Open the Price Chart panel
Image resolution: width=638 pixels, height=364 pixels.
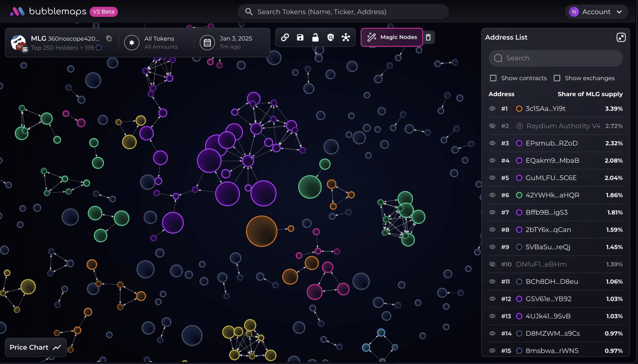35,347
